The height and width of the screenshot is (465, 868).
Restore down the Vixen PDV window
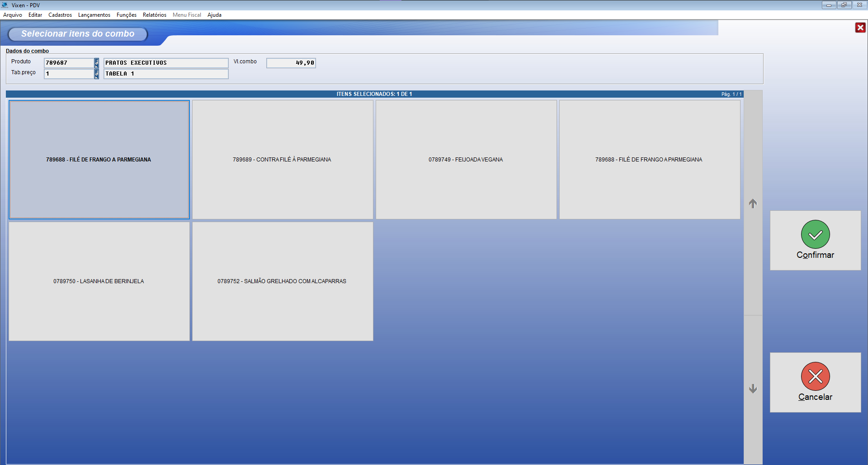[x=844, y=5]
